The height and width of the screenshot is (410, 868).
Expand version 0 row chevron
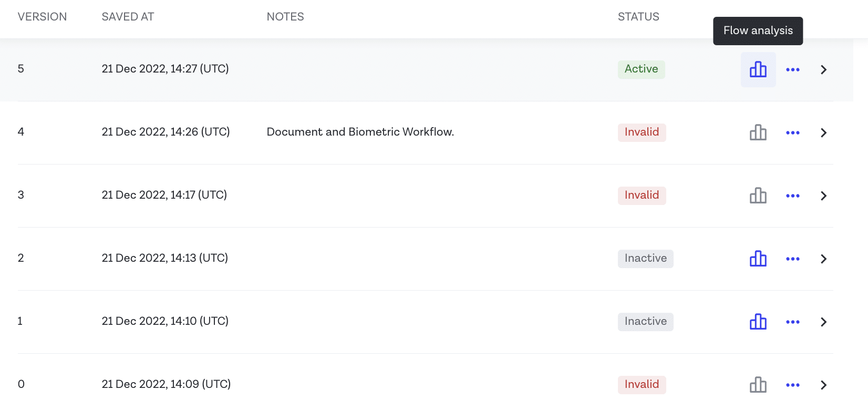[x=824, y=385]
